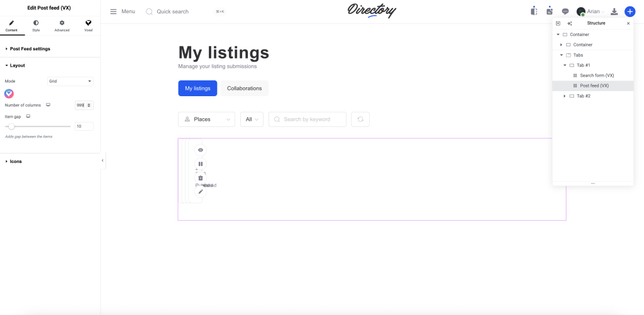
Task: Open the chat messages bubble icon
Action: point(565,11)
